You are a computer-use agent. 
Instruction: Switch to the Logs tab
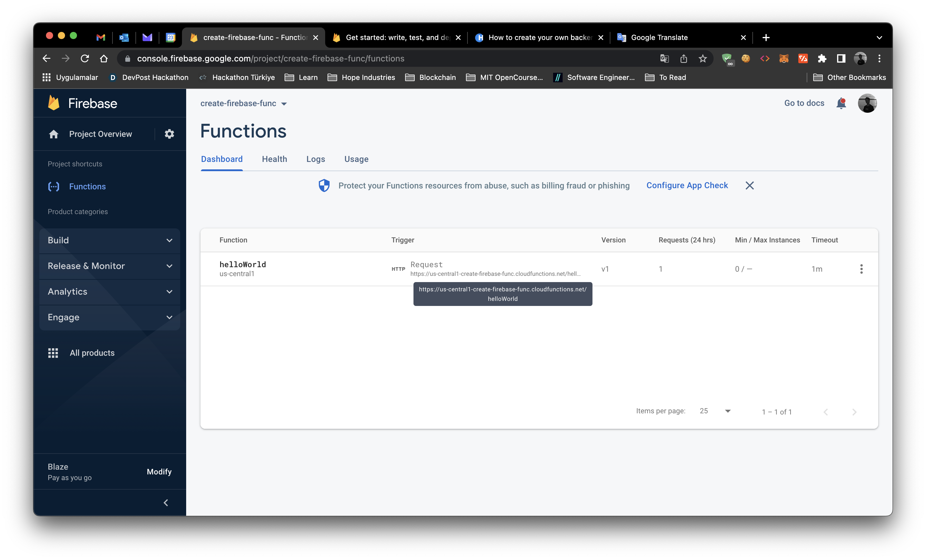pos(315,159)
